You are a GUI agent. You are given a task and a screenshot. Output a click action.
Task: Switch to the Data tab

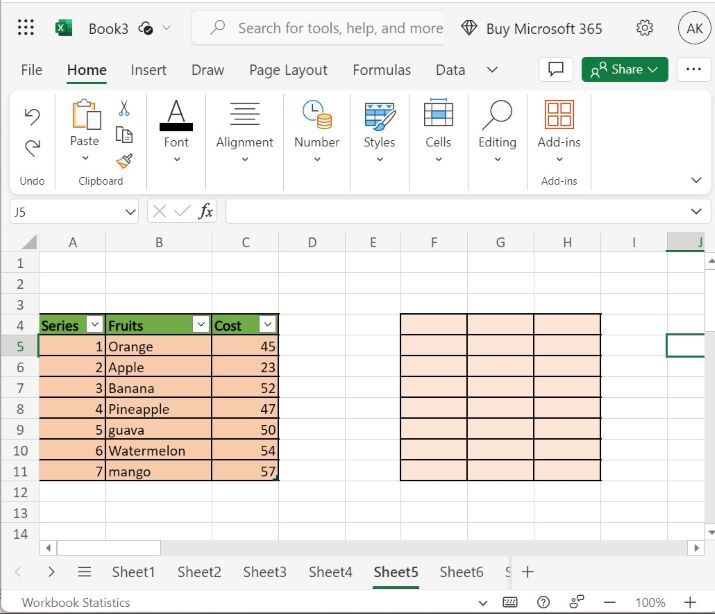pyautogui.click(x=451, y=70)
